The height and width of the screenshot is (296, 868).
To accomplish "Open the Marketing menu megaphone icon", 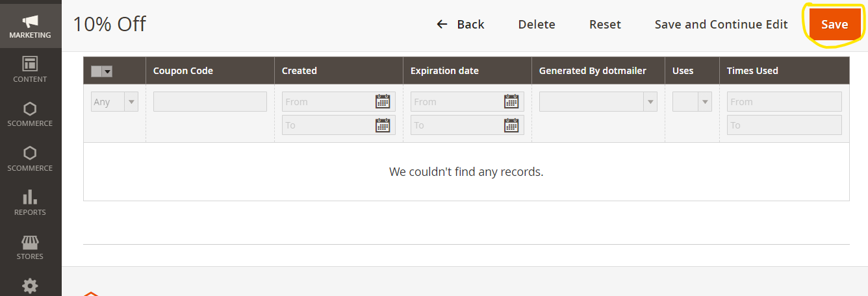I will [x=31, y=21].
